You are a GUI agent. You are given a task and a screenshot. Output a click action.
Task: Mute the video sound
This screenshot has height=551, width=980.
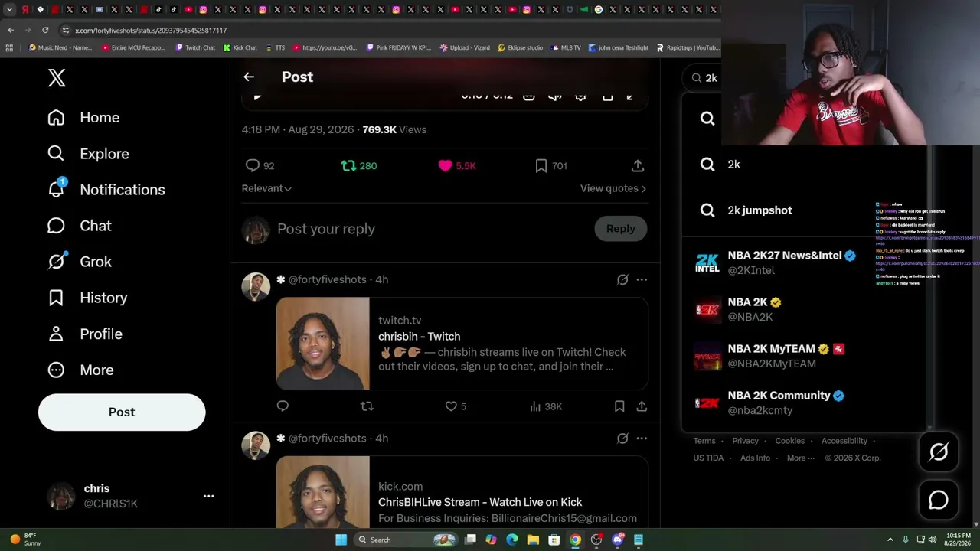click(x=555, y=96)
